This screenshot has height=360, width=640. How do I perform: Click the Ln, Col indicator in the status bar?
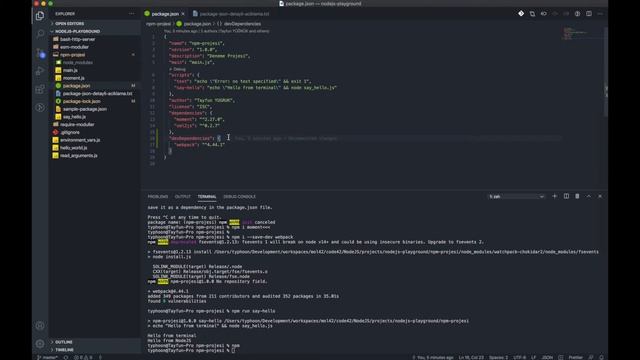pos(471,357)
